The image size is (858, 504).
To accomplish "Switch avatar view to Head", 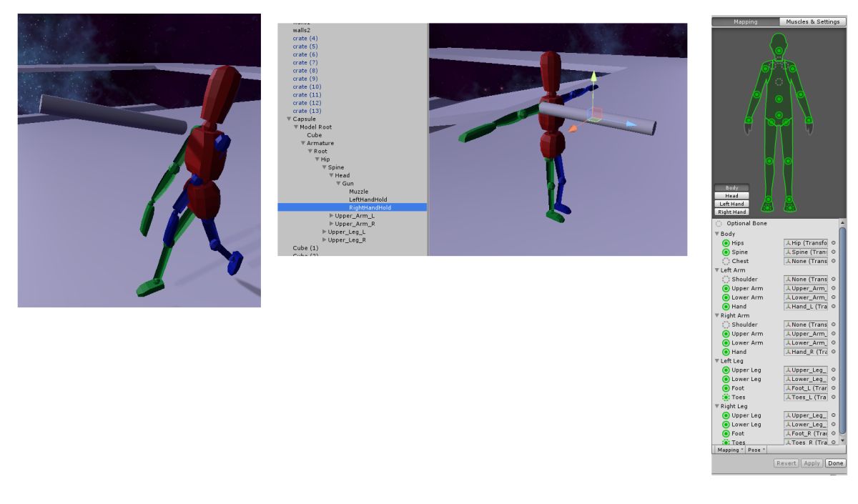I will pyautogui.click(x=732, y=196).
